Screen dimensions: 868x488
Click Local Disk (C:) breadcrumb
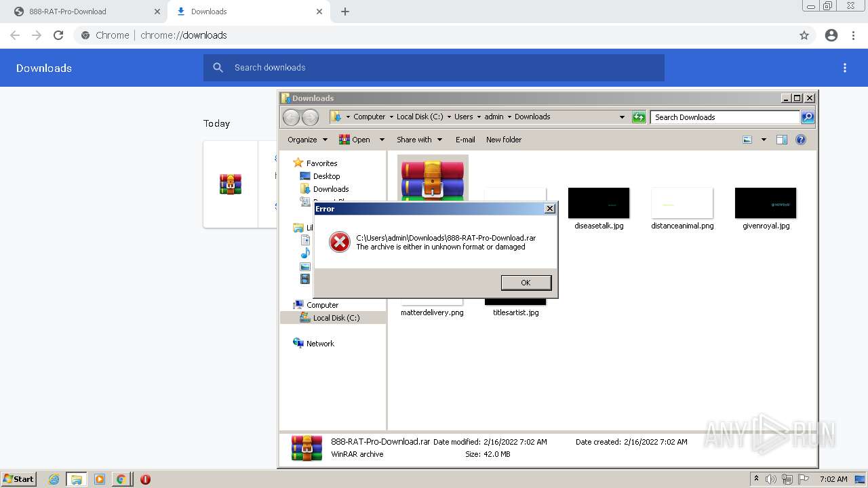coord(420,117)
